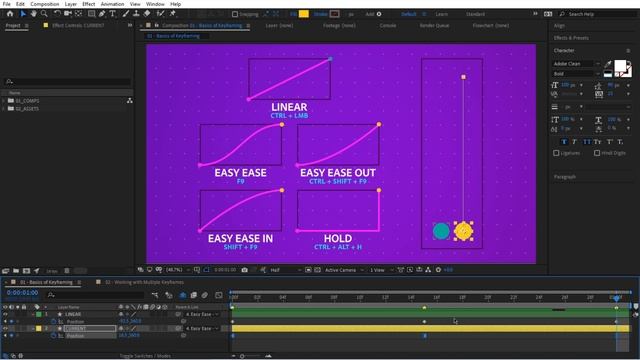The height and width of the screenshot is (360, 640).
Task: Select the Selection (arrow) tool
Action: point(23,14)
